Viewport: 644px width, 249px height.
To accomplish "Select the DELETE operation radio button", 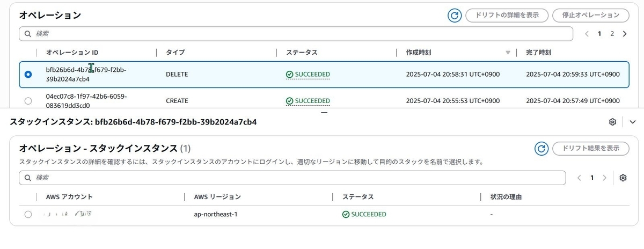I will (28, 75).
